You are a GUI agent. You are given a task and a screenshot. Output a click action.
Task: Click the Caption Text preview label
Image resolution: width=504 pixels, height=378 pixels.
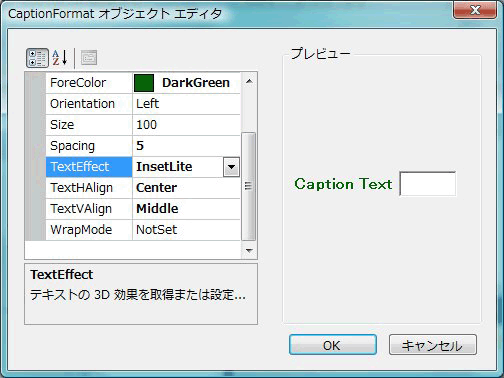tap(343, 184)
